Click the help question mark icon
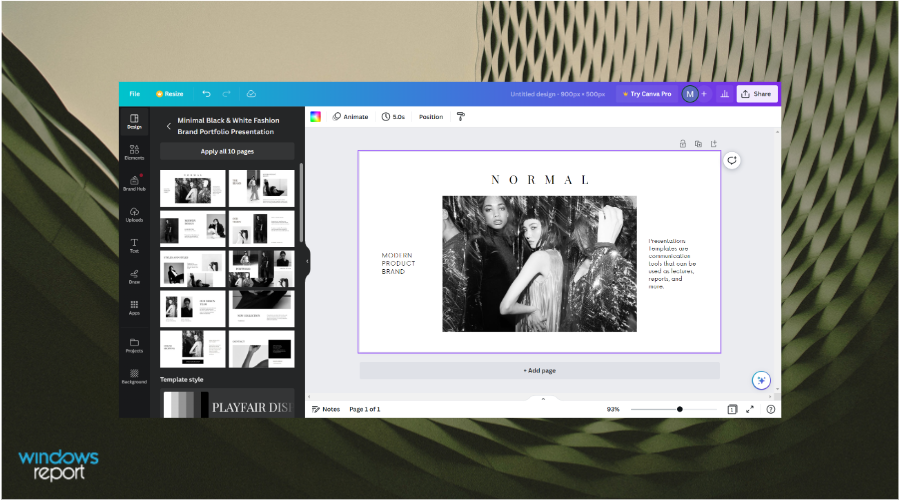900x500 pixels. coord(771,409)
